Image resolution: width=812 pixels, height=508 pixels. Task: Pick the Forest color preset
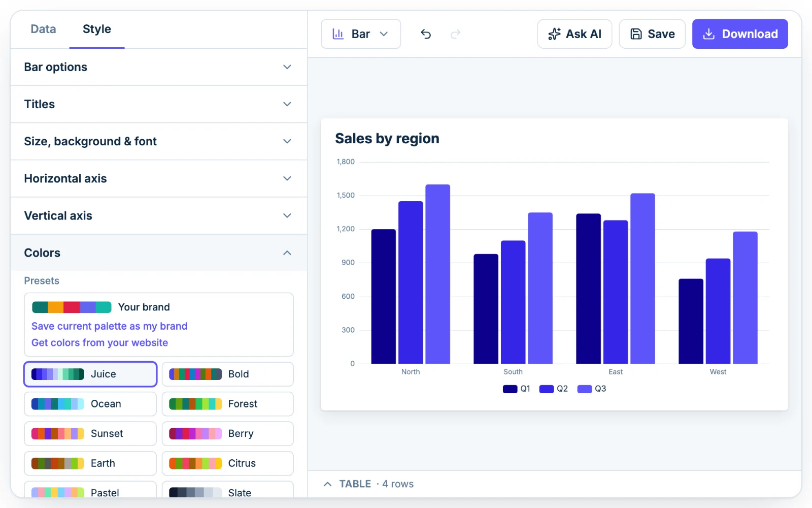coord(228,404)
